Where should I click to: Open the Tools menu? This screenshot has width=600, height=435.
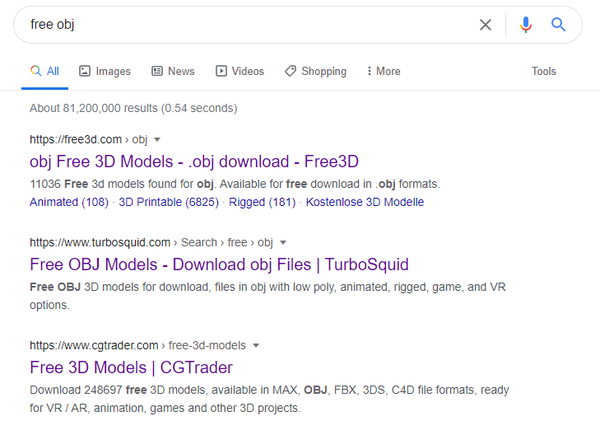pos(544,72)
